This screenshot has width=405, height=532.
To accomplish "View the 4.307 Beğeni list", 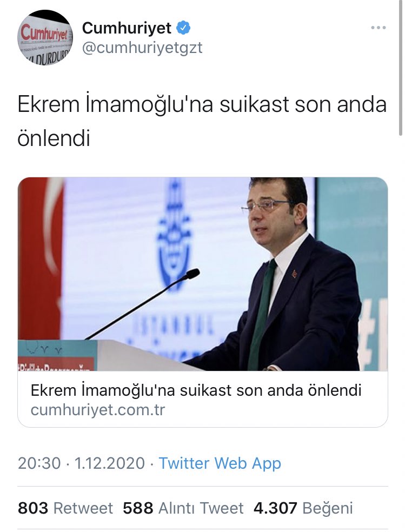I will click(303, 508).
